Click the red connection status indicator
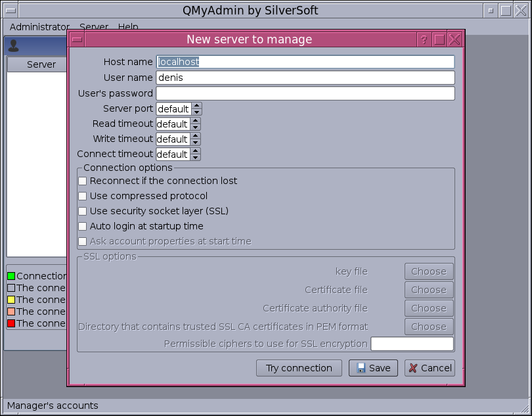Viewport: 532px width, 416px height. click(11, 323)
